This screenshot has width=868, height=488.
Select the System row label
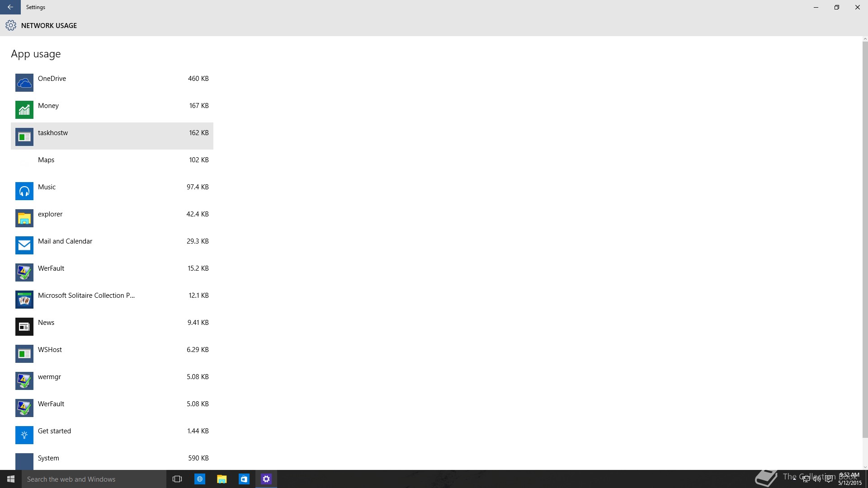pyautogui.click(x=48, y=458)
